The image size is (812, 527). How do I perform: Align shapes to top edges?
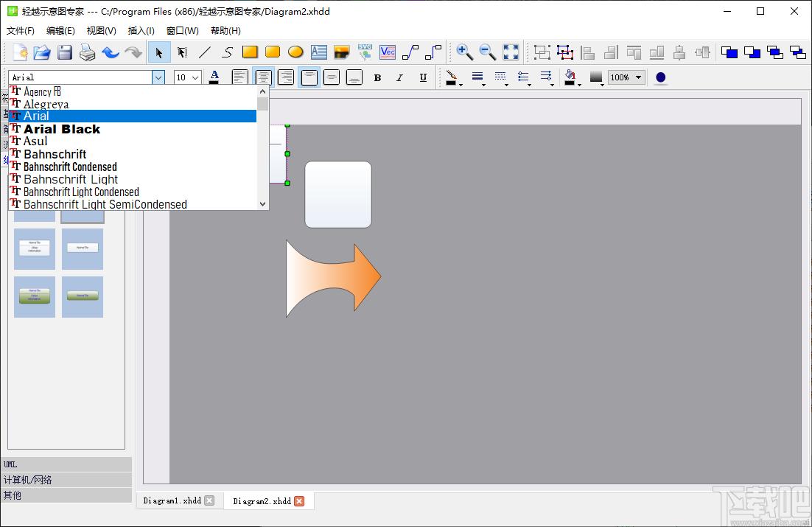coord(634,52)
